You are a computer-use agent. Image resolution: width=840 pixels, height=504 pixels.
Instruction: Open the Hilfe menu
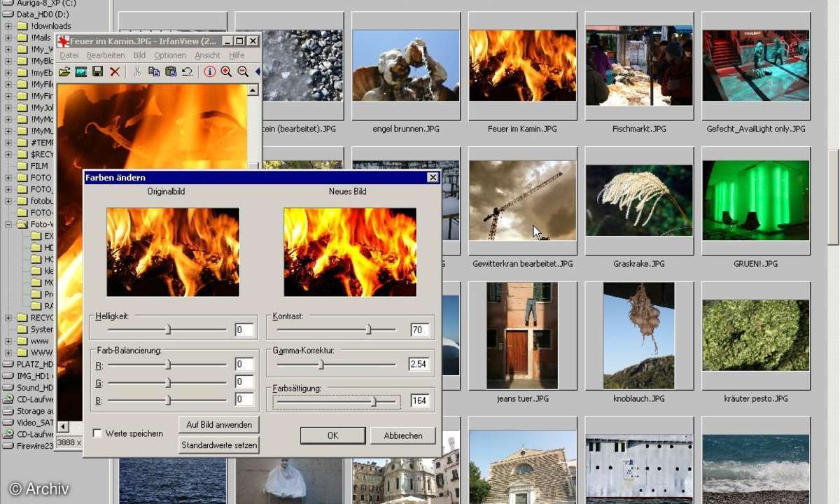(237, 55)
